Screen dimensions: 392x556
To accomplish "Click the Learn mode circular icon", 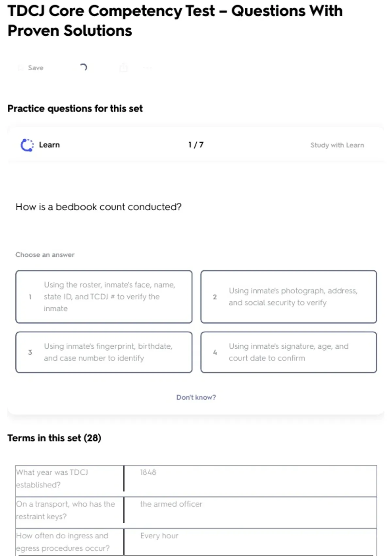I will 27,145.
